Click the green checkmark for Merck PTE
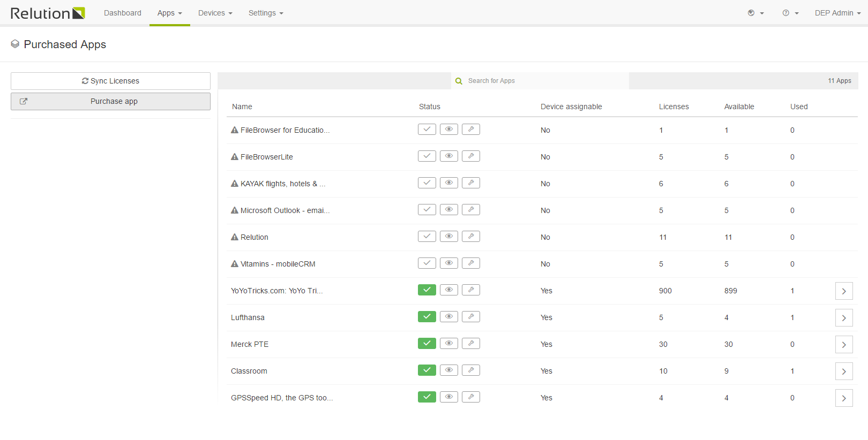Screen dimensions: 868x440 (x=427, y=343)
